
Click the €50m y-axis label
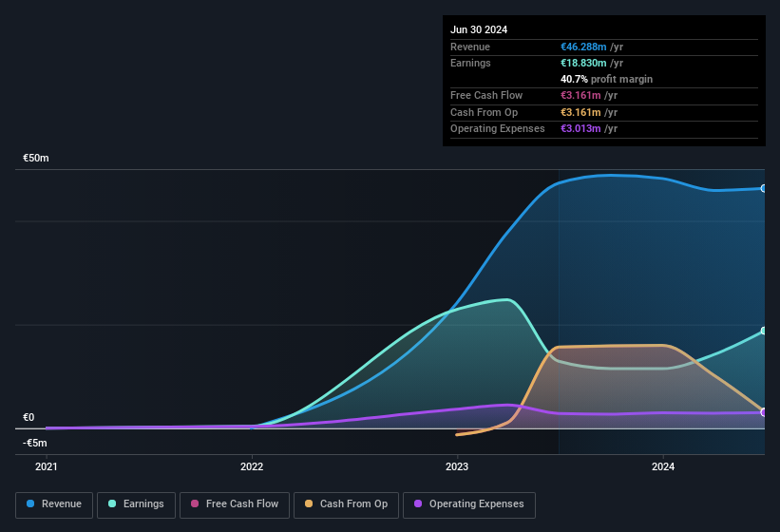(36, 158)
